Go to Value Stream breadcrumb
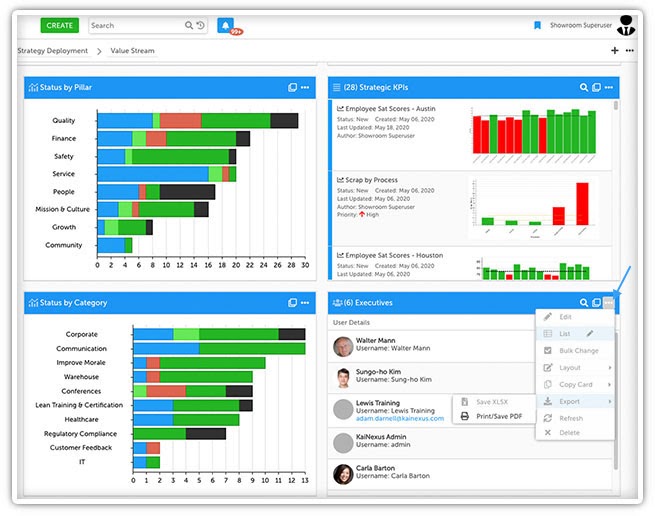Viewport: 655px width, 516px height. pos(132,51)
